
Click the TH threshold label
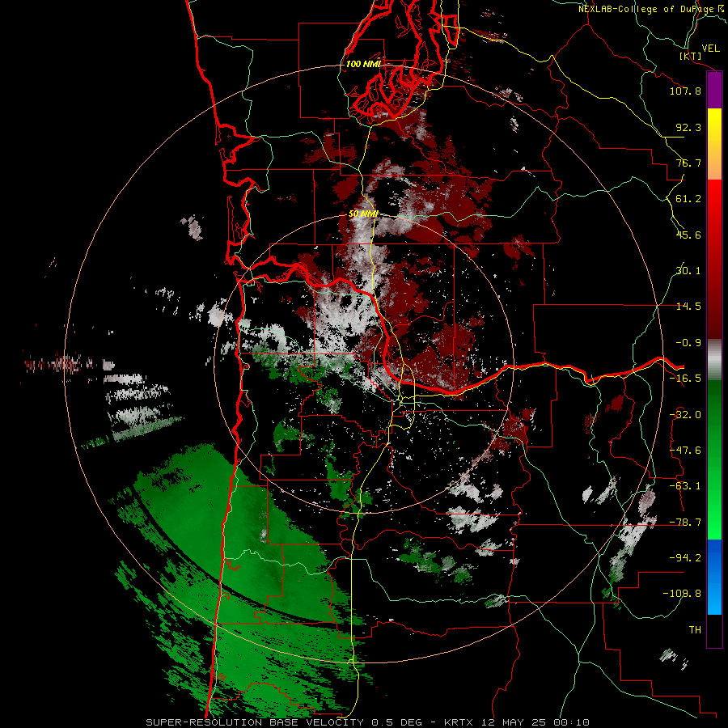click(695, 630)
